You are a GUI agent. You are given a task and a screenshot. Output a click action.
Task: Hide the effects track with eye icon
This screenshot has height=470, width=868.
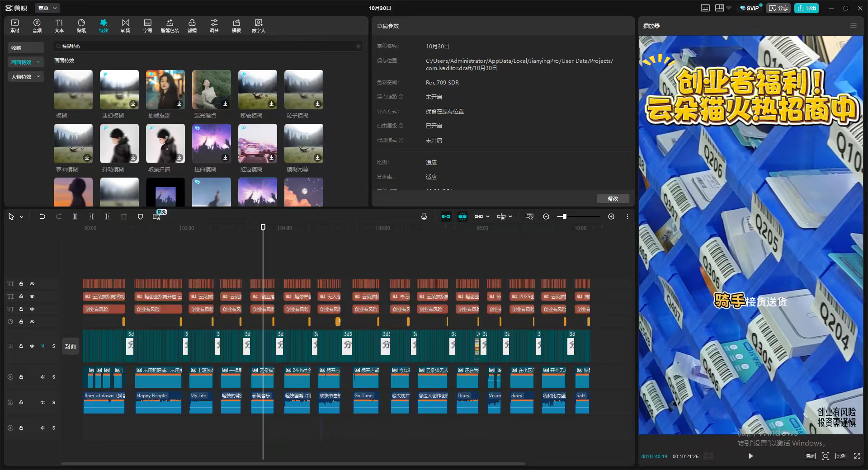pos(32,322)
